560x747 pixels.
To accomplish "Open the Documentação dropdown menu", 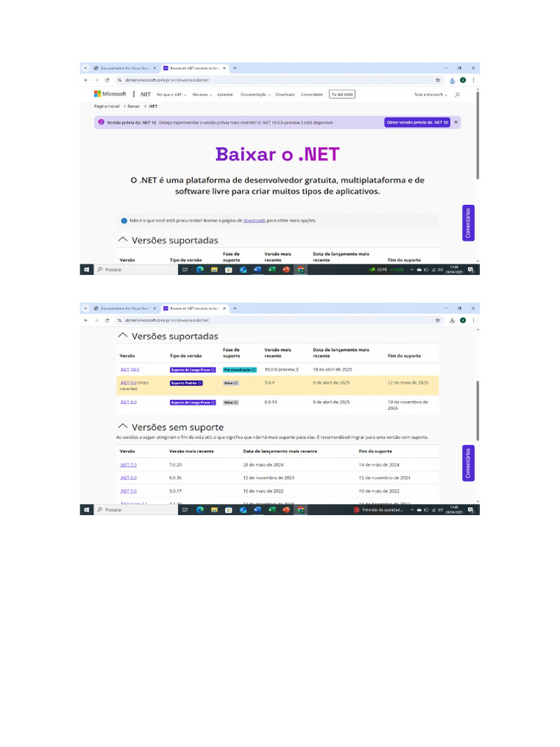I will click(255, 95).
